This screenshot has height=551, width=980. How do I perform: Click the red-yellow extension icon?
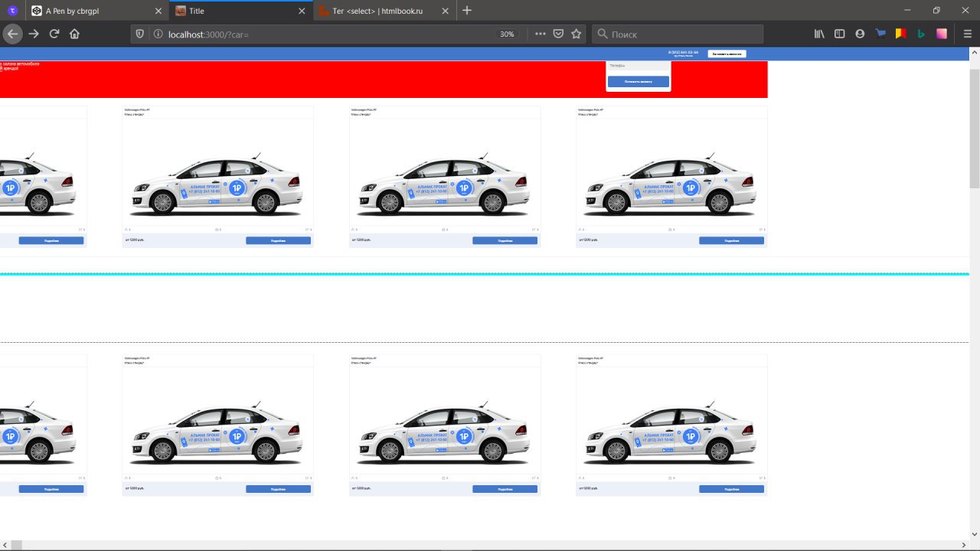[x=901, y=34]
